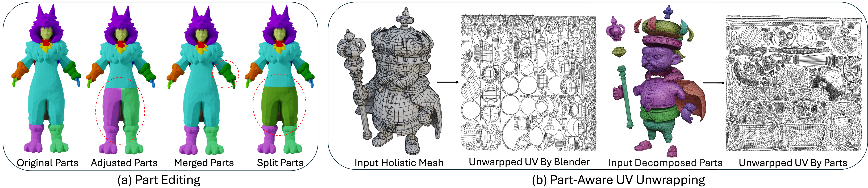This screenshot has height=188, width=868.
Task: Click the gray scepter in the holistic mesh
Action: [x=354, y=84]
